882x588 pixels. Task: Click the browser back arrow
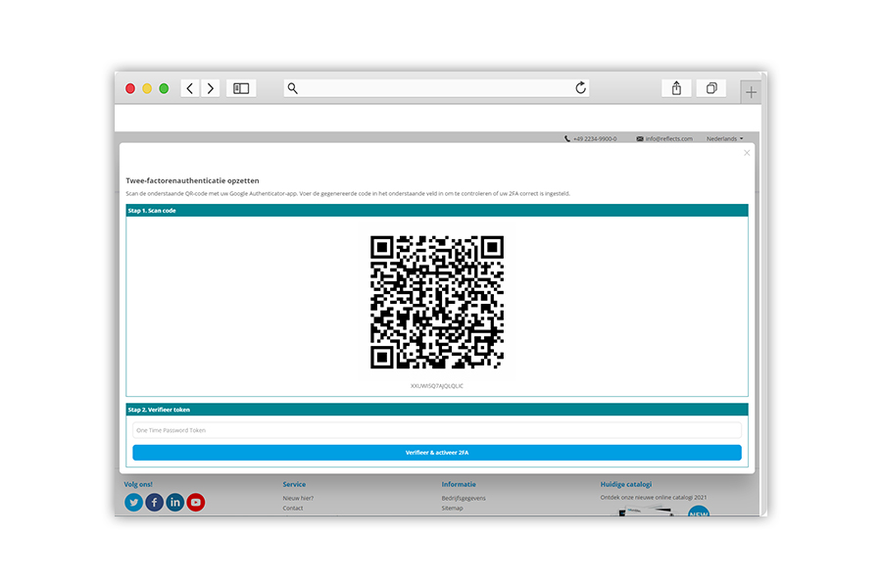click(x=190, y=88)
